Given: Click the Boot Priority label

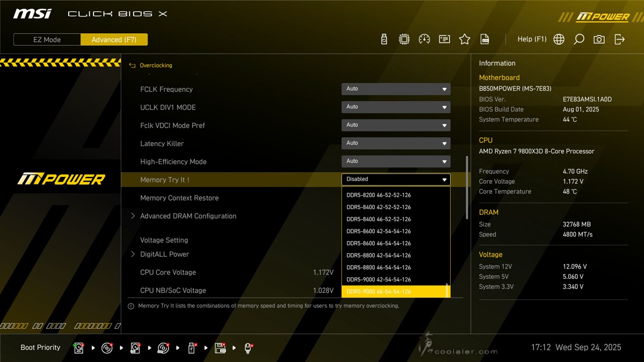Looking at the screenshot, I should 40,348.
